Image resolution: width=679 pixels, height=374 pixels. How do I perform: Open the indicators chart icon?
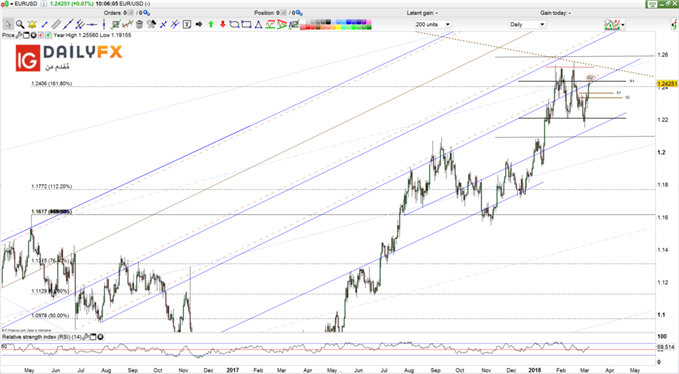[612, 25]
